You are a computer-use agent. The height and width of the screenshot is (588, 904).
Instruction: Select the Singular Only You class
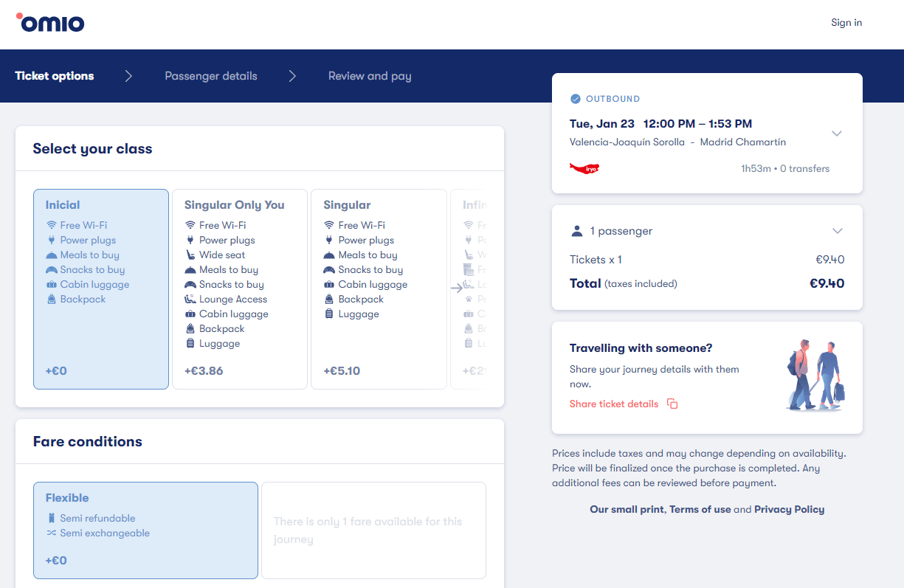coord(239,288)
